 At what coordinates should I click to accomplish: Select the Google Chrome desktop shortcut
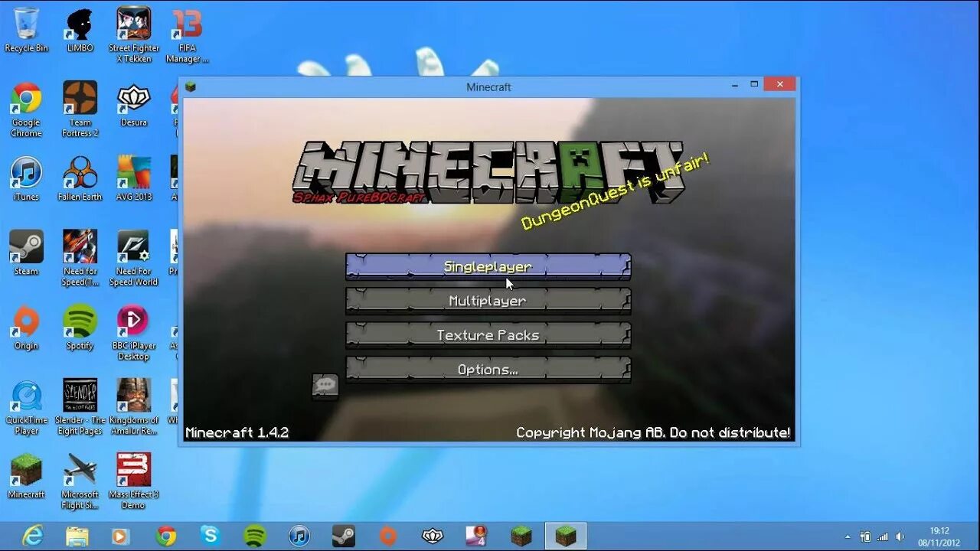[x=26, y=109]
